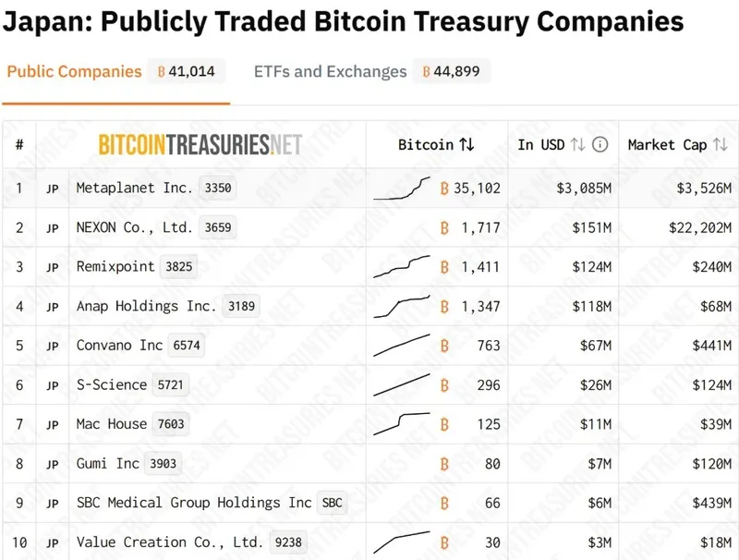Viewport: 739px width, 560px height.
Task: Click the Convano Inc 6574 ticker badge
Action: [x=187, y=346]
